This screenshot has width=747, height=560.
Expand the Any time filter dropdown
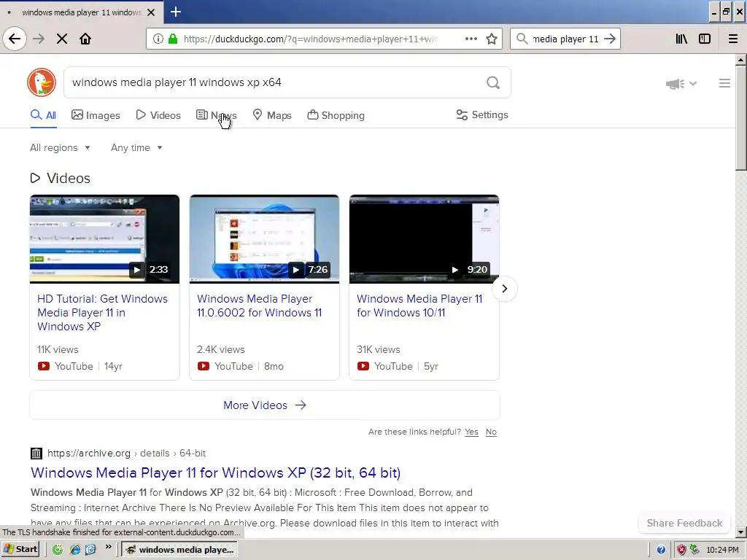coord(136,147)
